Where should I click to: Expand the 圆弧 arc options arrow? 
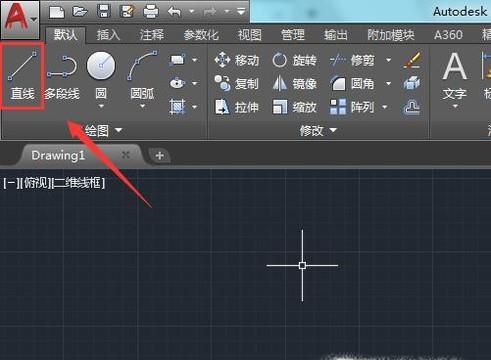coord(142,106)
